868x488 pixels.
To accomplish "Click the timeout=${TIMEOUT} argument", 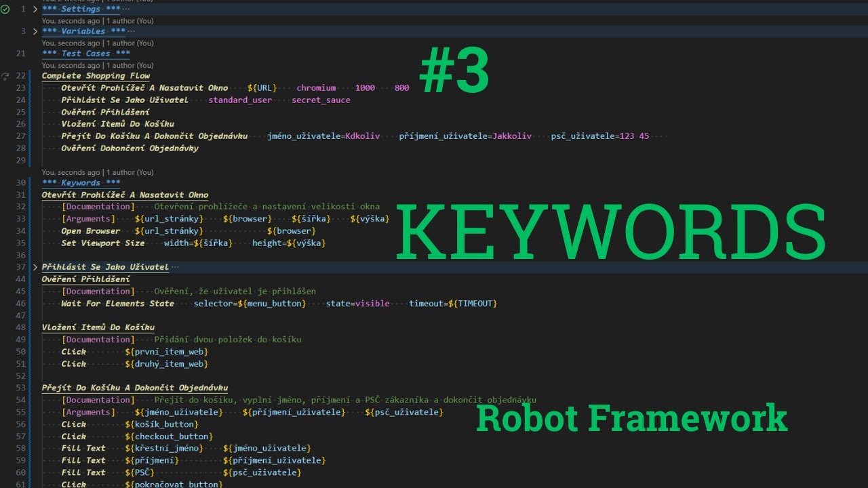I will [453, 304].
